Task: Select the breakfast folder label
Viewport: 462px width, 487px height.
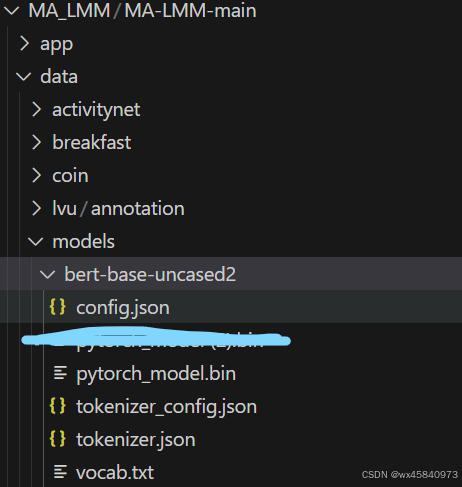Action: 92,143
